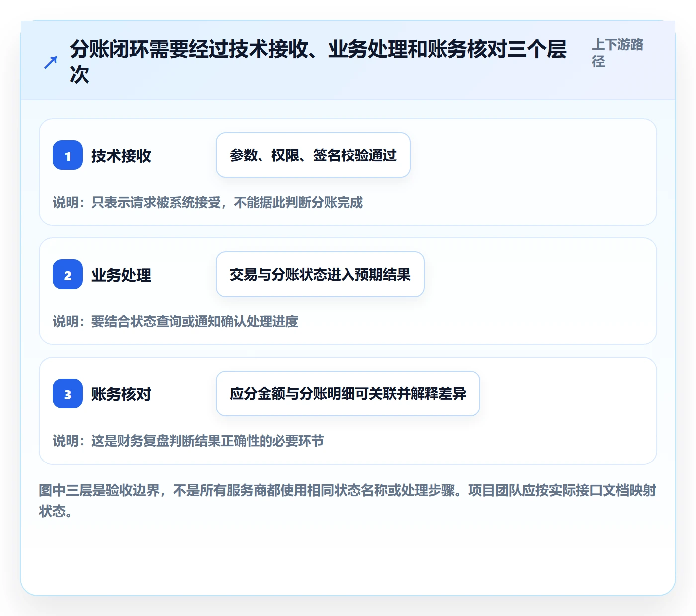Click the 参数、权限、签名校验通过 box
Viewport: 696px width, 616px height.
pos(313,155)
